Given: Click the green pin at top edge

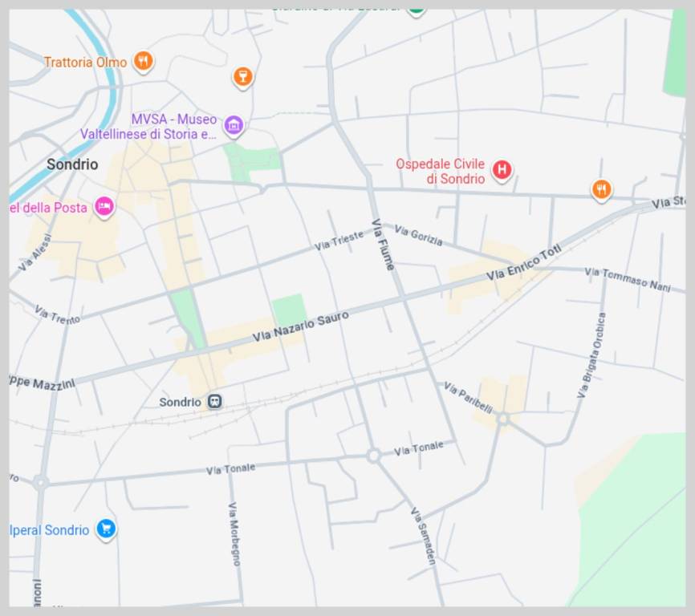Looking at the screenshot, I should coord(416,10).
